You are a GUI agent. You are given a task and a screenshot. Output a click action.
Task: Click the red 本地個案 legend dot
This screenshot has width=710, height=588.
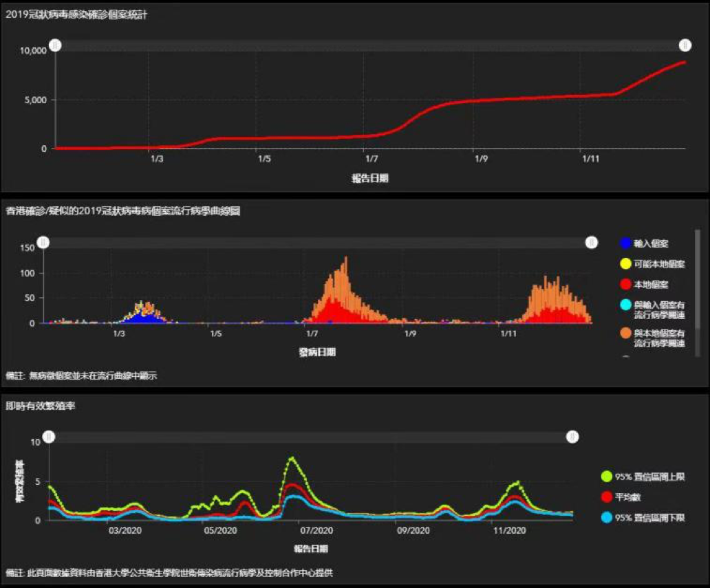click(625, 284)
